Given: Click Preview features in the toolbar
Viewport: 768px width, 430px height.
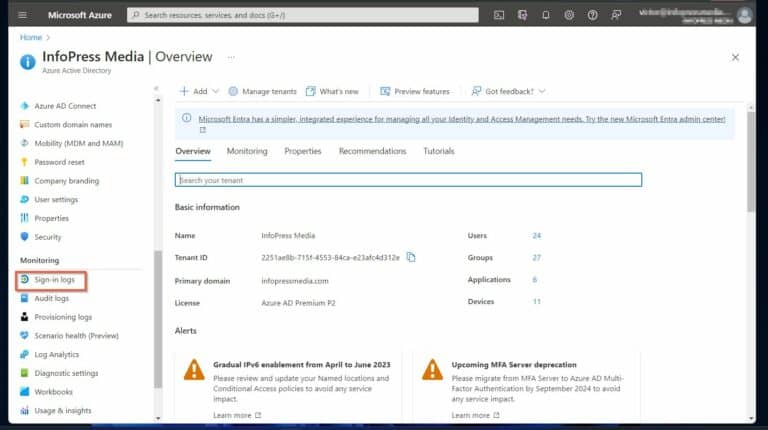Looking at the screenshot, I should tap(415, 91).
